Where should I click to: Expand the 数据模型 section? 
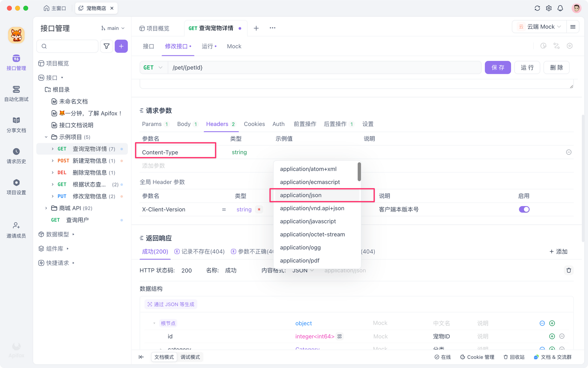[73, 234]
